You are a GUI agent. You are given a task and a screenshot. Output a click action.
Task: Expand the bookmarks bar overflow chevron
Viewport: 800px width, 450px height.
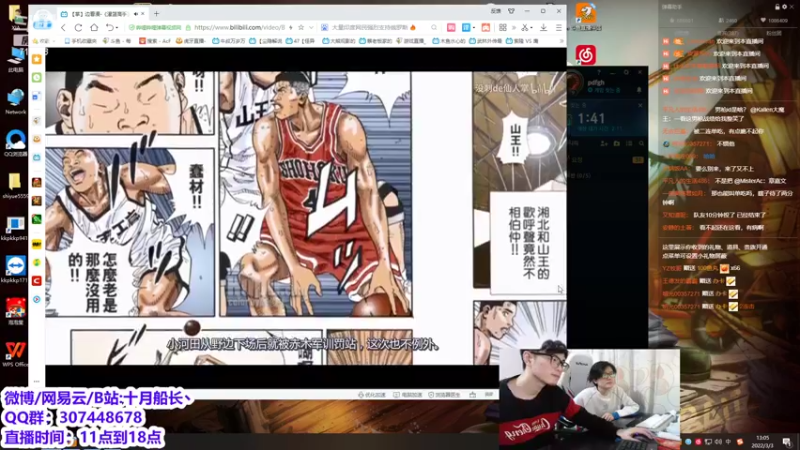pyautogui.click(x=562, y=41)
